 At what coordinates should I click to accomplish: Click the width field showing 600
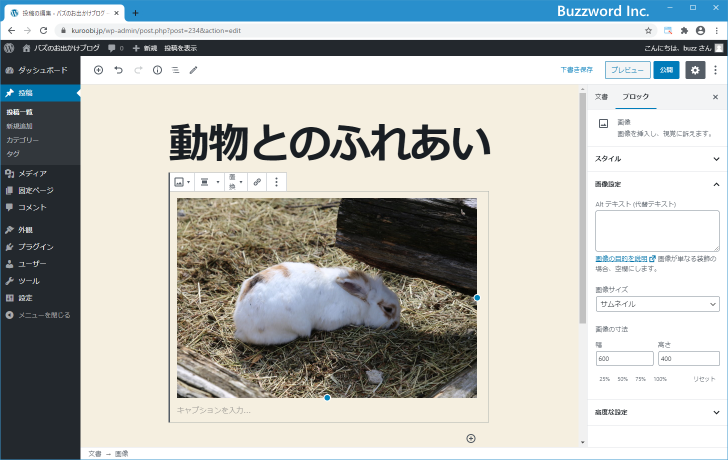(x=624, y=358)
